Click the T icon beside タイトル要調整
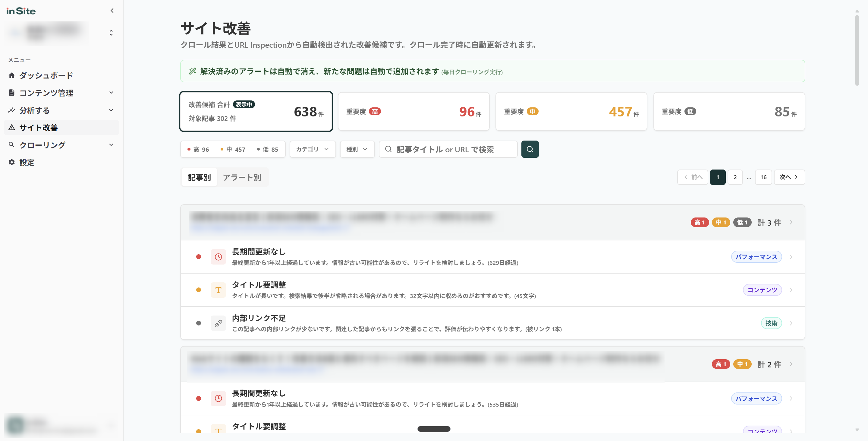Viewport: 868px width, 441px height. (x=218, y=290)
